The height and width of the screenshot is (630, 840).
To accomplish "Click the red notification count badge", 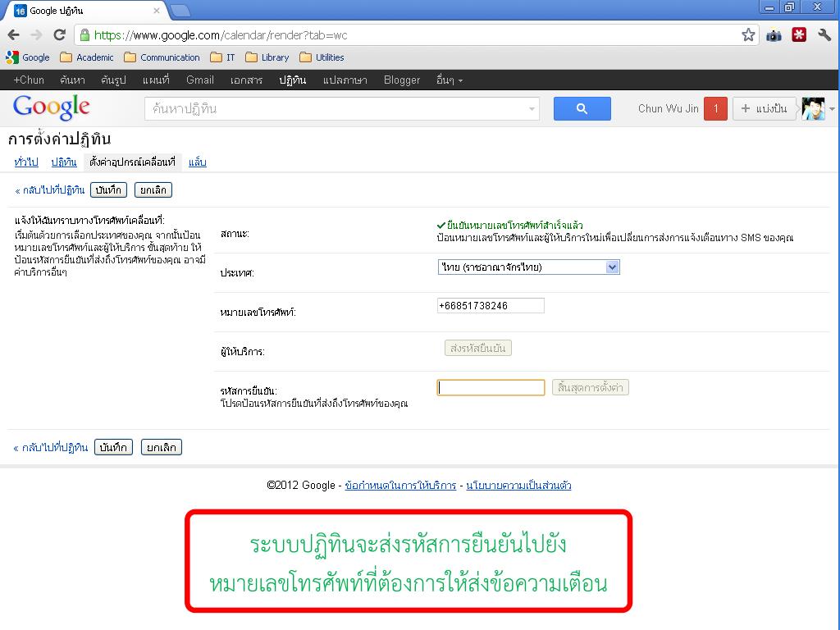I will 715,109.
